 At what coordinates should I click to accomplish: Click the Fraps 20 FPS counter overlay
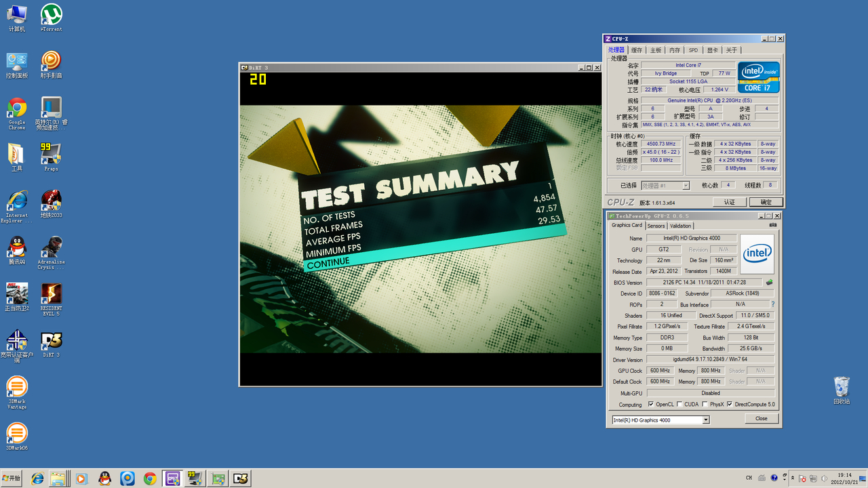coord(258,79)
